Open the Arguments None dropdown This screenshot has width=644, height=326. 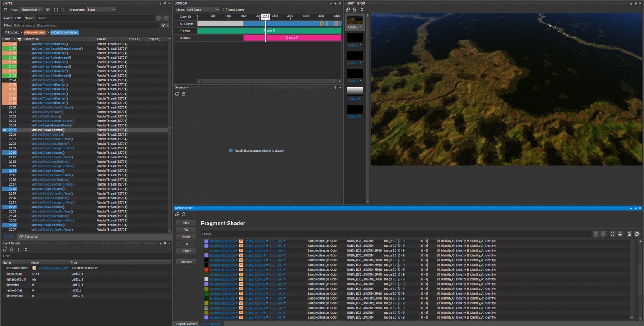101,10
